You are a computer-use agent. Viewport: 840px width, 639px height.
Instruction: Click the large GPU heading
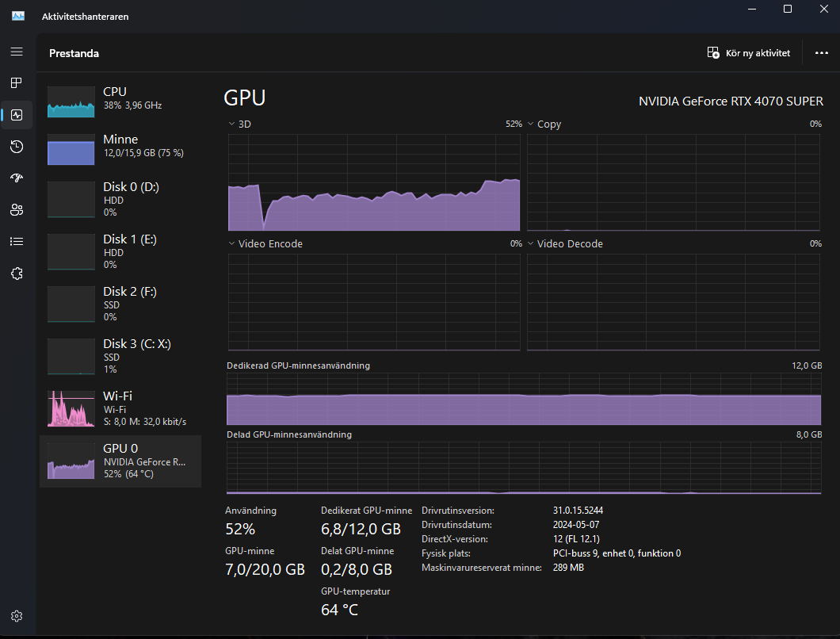[x=244, y=98]
